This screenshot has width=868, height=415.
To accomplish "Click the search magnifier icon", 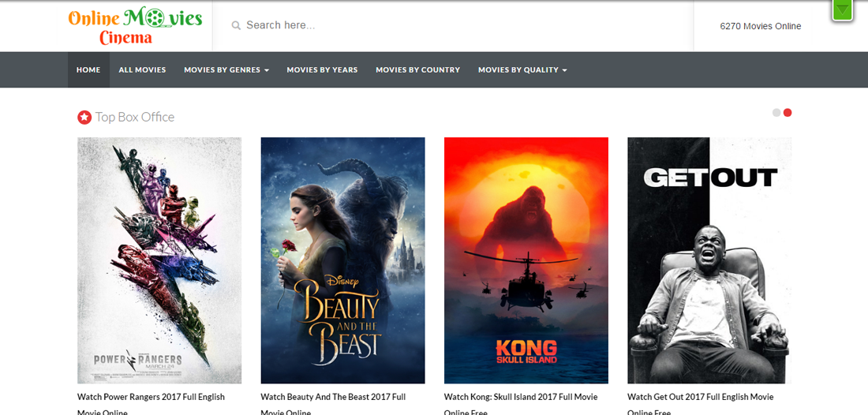I will [236, 25].
